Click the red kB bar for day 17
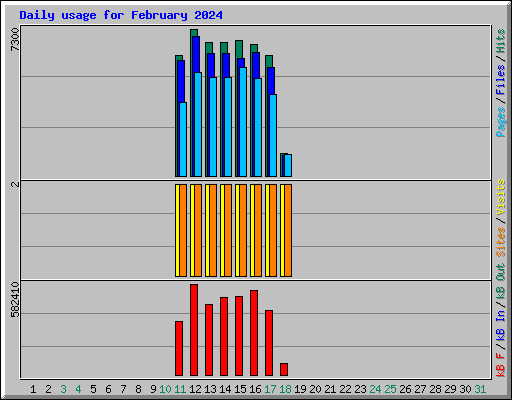 pyautogui.click(x=269, y=343)
